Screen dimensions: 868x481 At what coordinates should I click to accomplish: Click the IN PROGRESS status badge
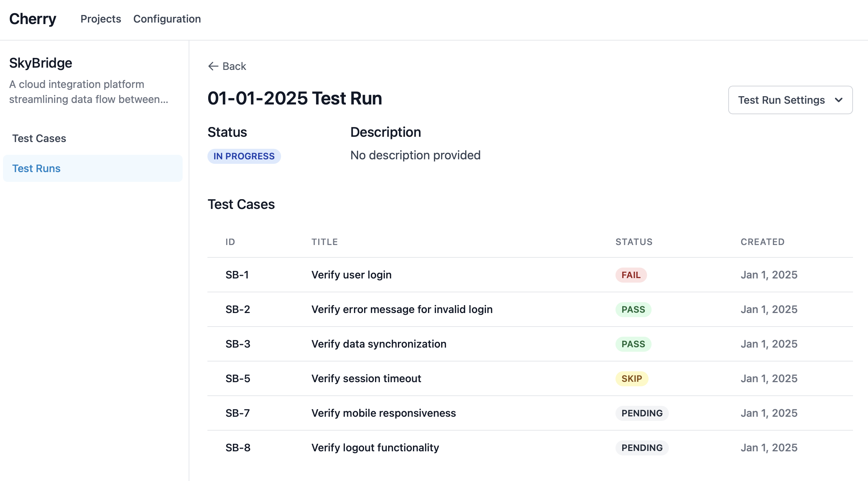[243, 156]
